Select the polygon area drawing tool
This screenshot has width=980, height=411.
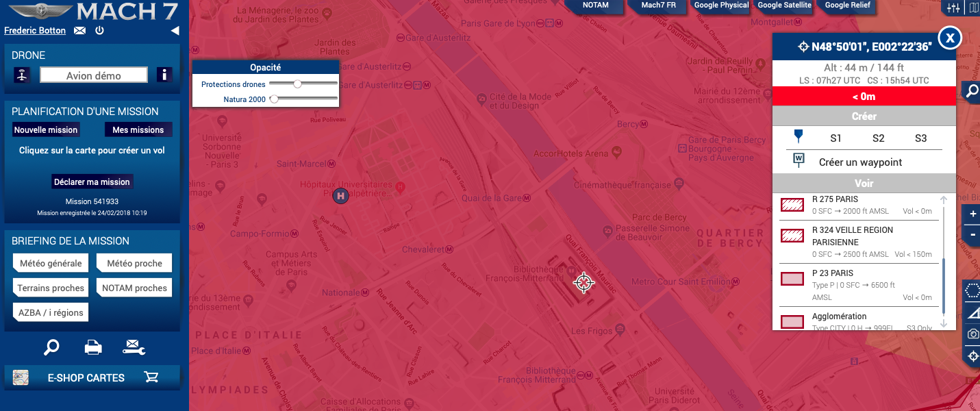tap(972, 290)
